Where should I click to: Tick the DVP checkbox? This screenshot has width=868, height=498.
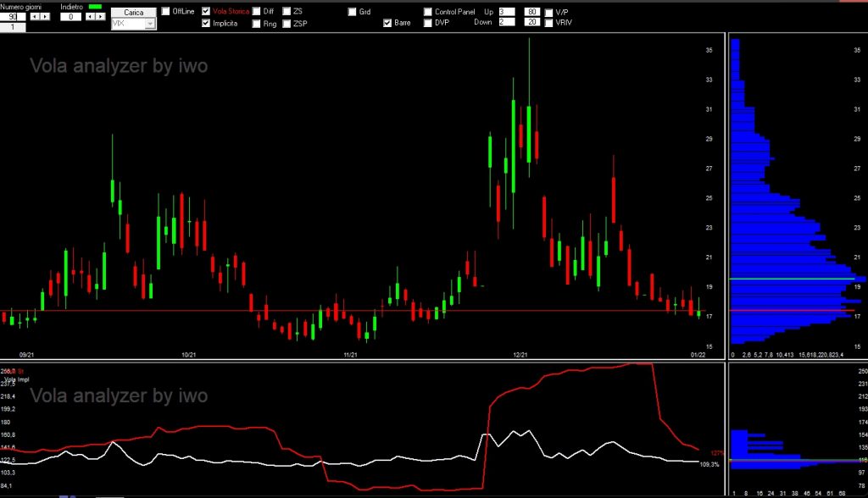(428, 23)
